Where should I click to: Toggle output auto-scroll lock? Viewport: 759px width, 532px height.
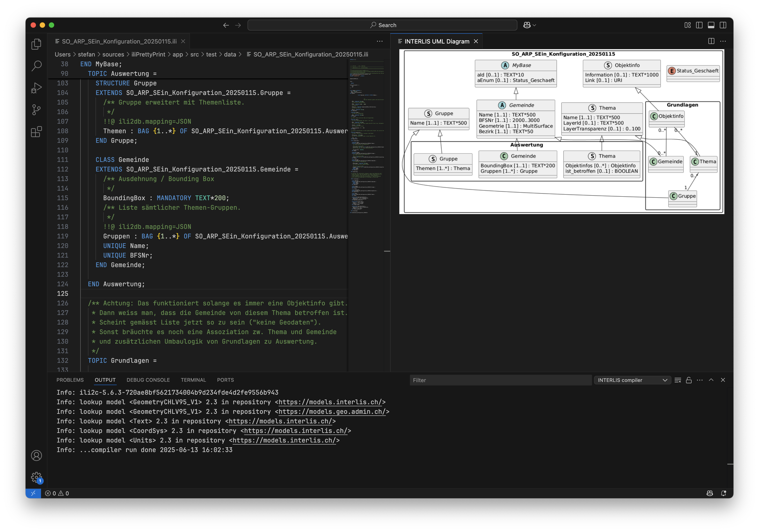(x=689, y=380)
